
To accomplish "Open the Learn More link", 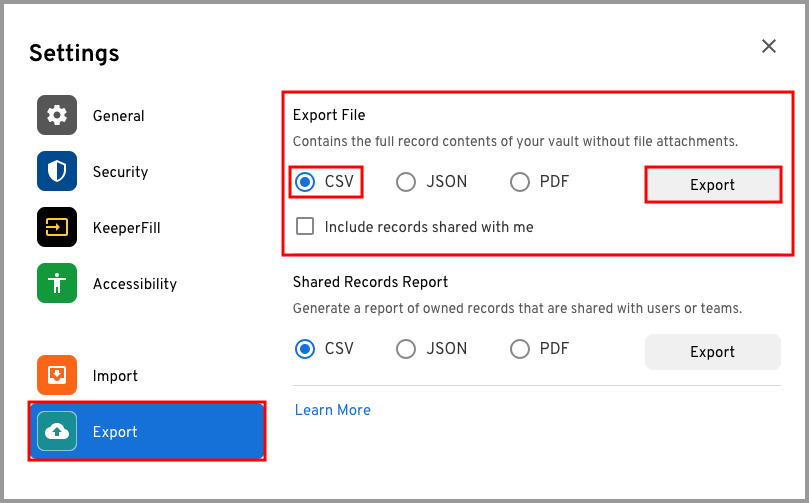I will click(x=332, y=410).
